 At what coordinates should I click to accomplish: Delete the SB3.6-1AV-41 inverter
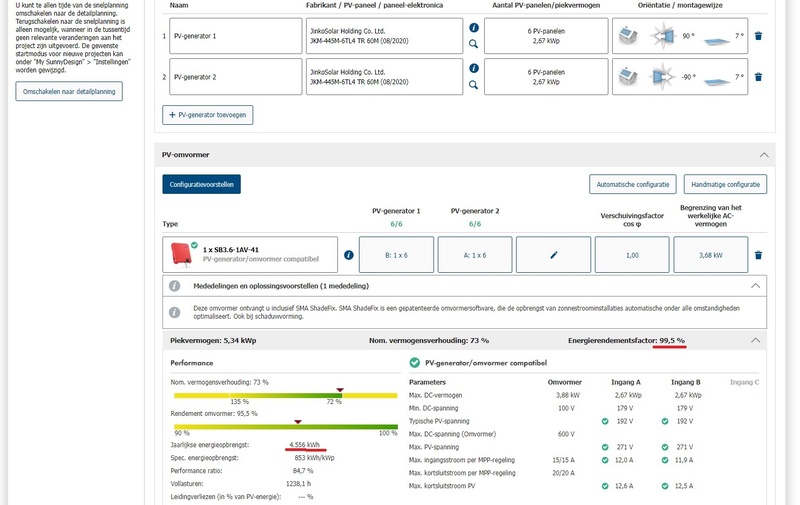(x=758, y=255)
